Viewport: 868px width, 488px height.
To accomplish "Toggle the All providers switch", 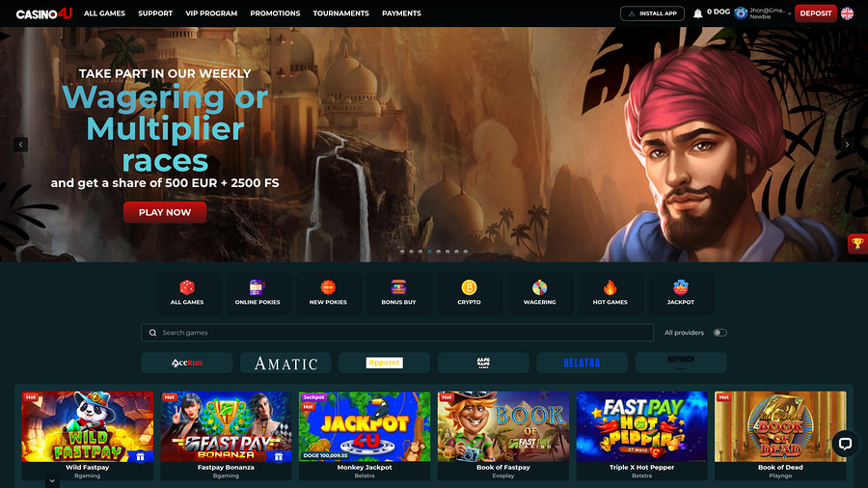I will [x=719, y=333].
